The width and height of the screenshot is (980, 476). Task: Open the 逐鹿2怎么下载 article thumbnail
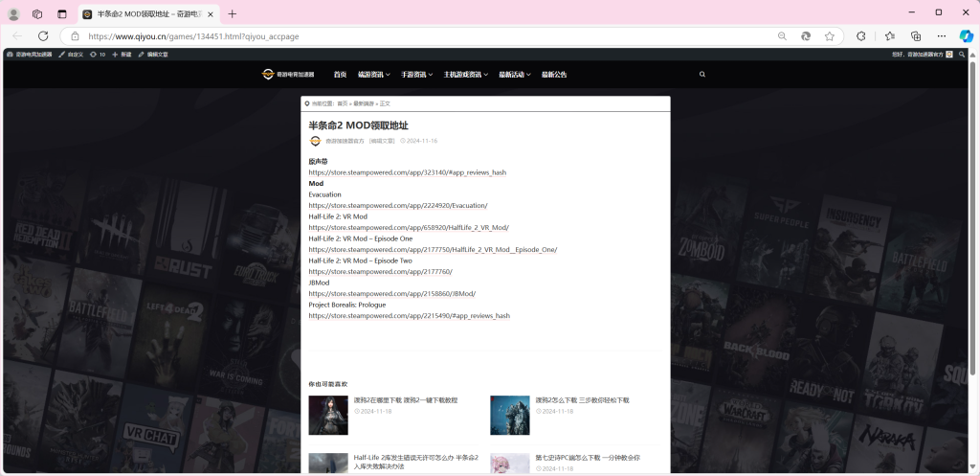(509, 416)
